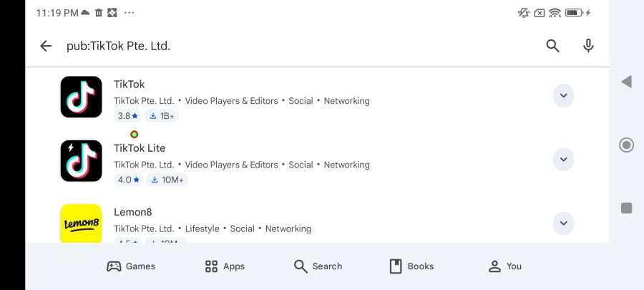Open the Lemon8 app icon
644x290 pixels.
pyautogui.click(x=81, y=223)
